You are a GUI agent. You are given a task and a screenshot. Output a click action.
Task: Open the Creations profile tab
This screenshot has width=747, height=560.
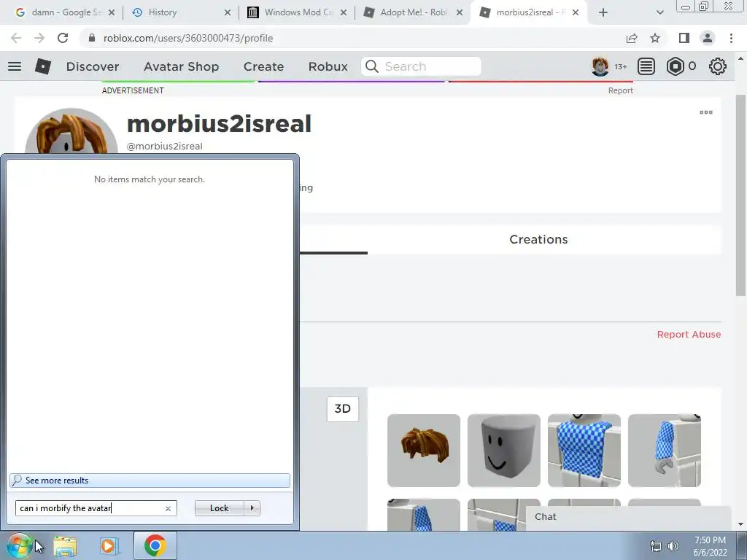point(538,239)
